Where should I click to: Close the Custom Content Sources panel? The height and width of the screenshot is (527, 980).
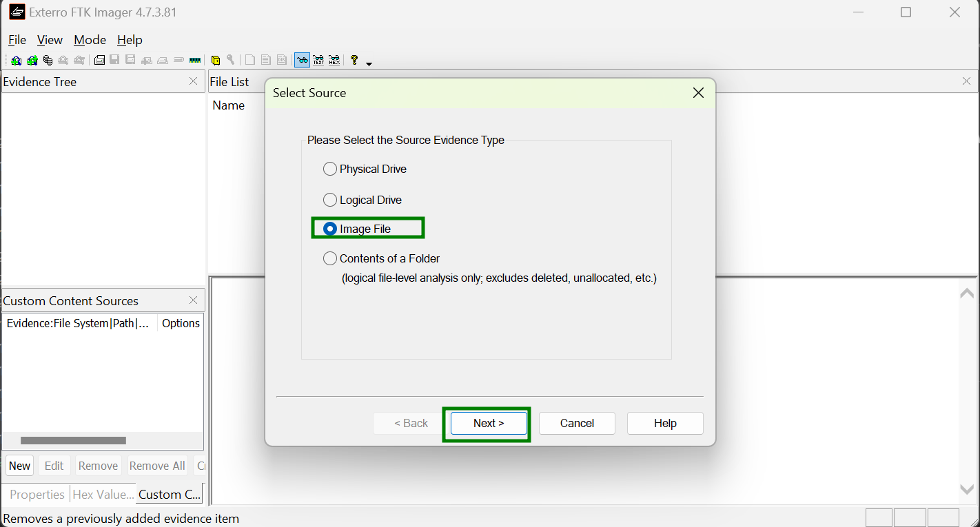tap(193, 300)
